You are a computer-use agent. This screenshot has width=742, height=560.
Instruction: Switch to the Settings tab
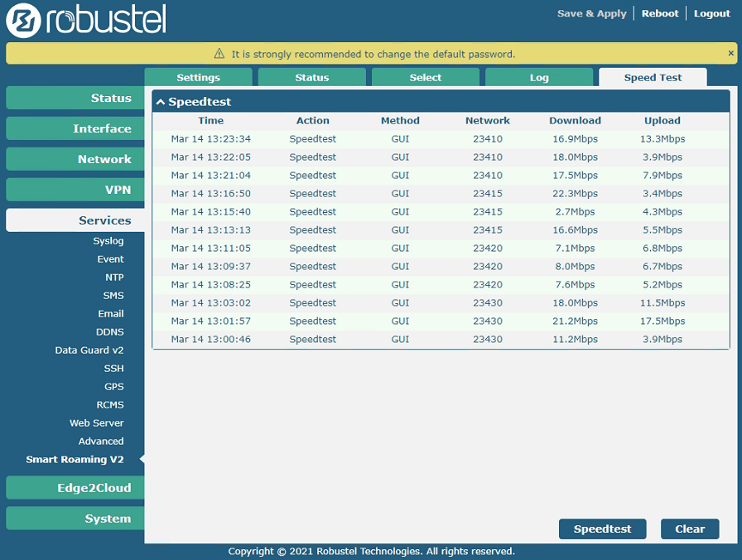point(198,78)
